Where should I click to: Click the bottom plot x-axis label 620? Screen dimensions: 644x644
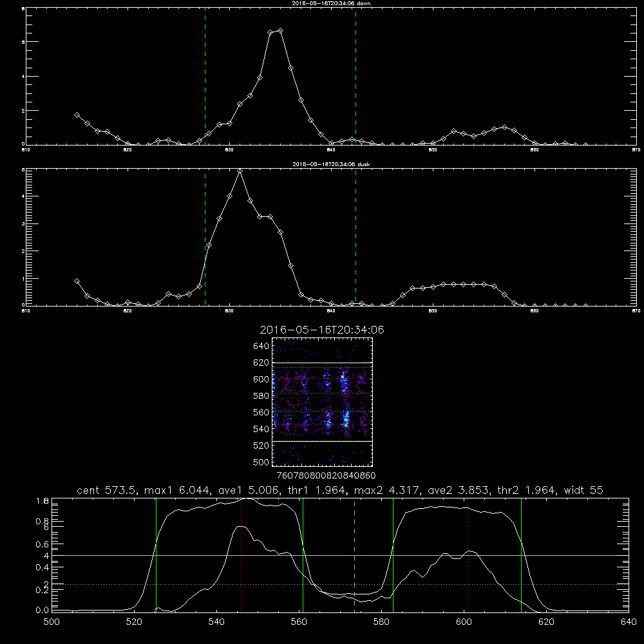pyautogui.click(x=546, y=622)
